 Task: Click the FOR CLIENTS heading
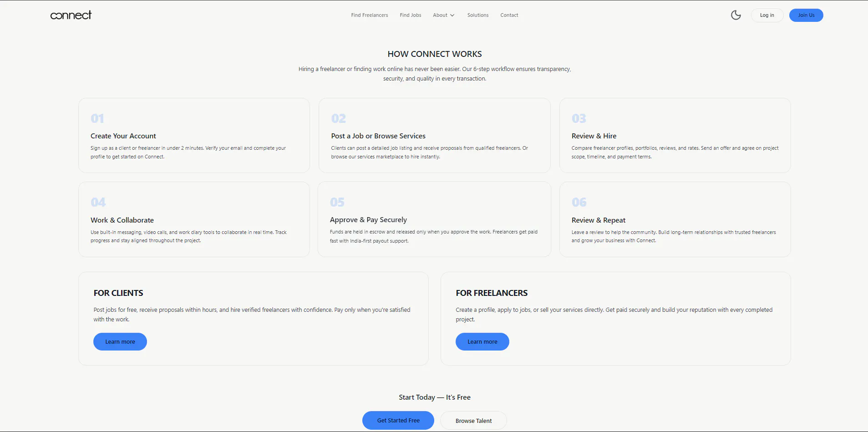point(118,293)
